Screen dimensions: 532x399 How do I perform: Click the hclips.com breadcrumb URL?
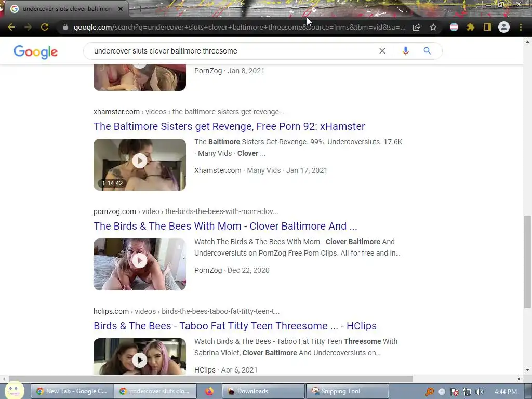tap(187, 311)
